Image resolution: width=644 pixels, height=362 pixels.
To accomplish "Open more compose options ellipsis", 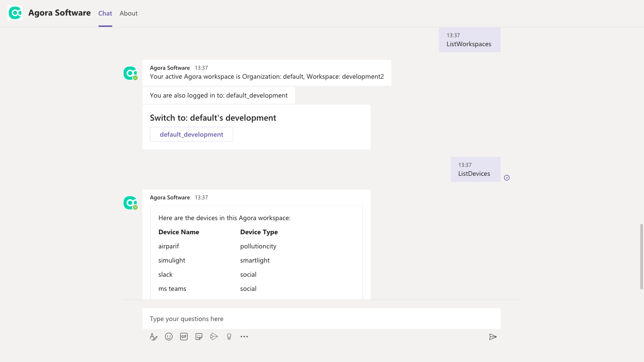I will 244,337.
